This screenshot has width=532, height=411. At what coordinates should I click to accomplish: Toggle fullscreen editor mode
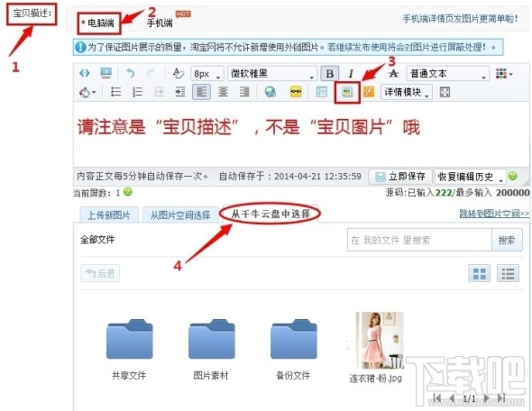445,92
